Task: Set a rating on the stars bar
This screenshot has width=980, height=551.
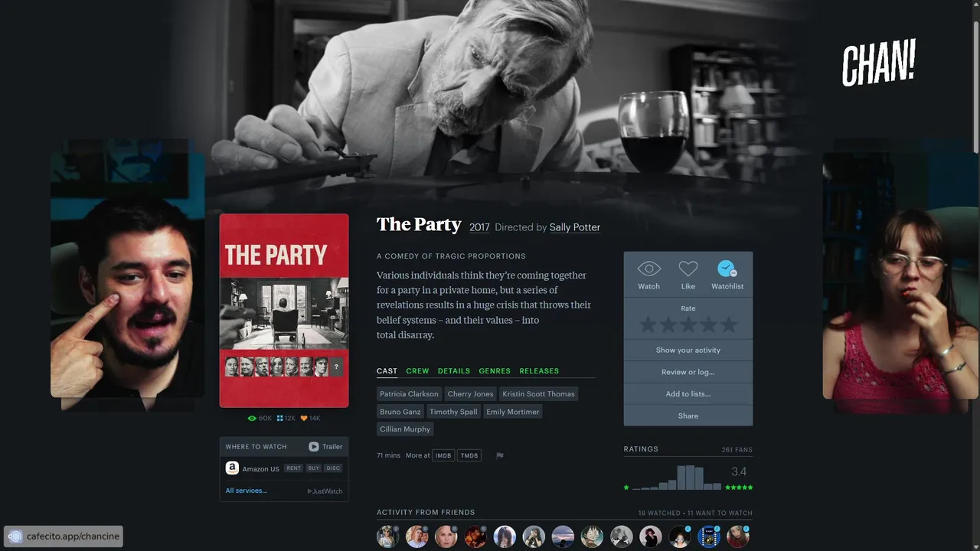Action: pos(688,325)
